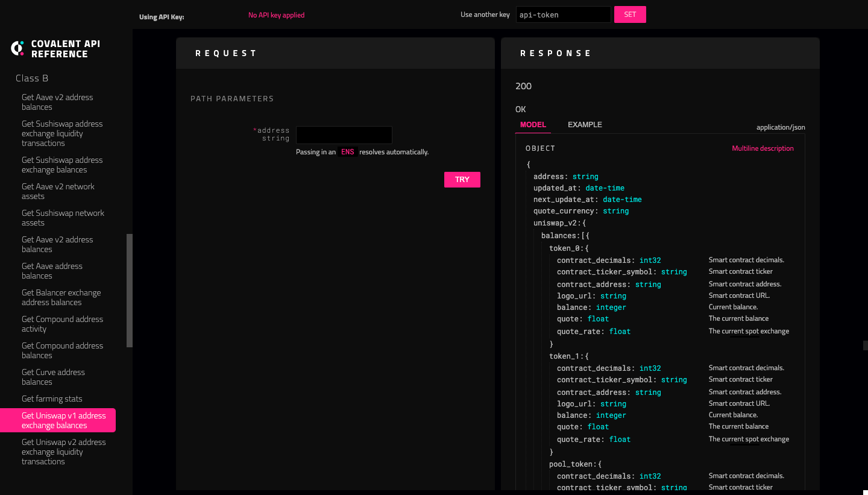Open Get Aave address balances
Screen dimensions: 868x495
pos(52,271)
